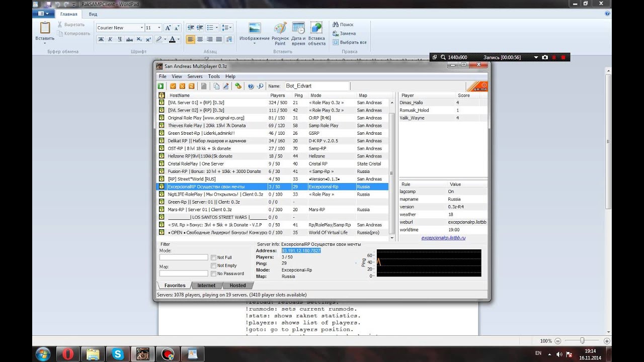Enable the No Password filter checkbox

click(214, 274)
